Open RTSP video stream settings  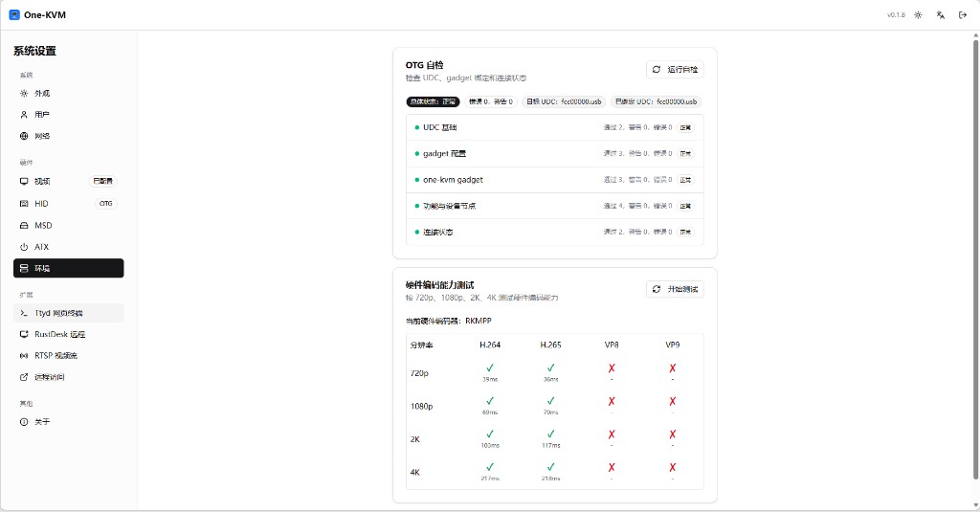point(56,356)
